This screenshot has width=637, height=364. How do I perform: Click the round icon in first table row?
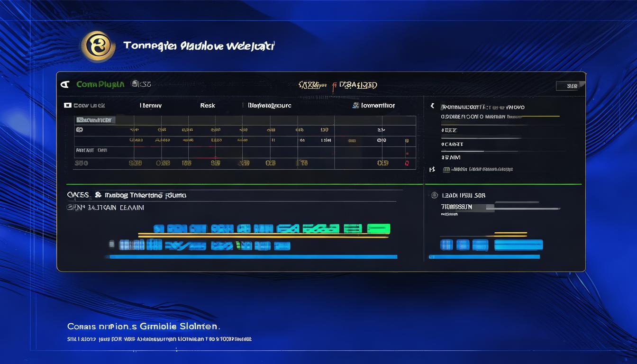(79, 129)
